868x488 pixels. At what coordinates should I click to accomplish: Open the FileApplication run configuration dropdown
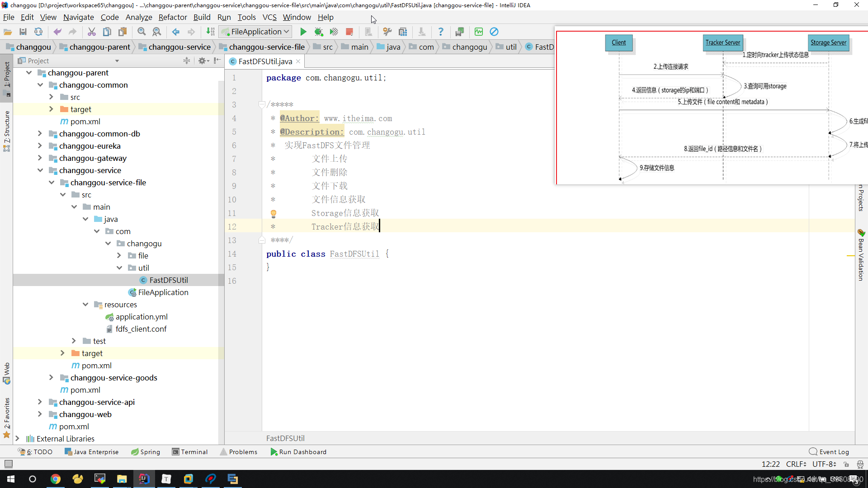pyautogui.click(x=256, y=32)
